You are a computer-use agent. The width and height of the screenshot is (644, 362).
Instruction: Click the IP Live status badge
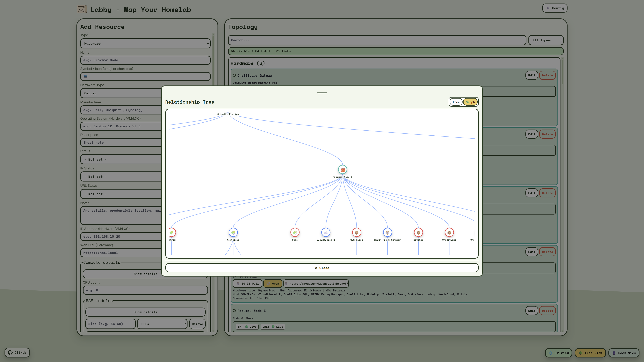(x=247, y=326)
